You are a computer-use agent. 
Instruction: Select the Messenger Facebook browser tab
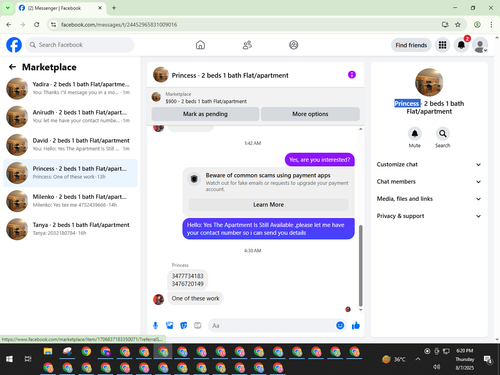click(x=61, y=8)
